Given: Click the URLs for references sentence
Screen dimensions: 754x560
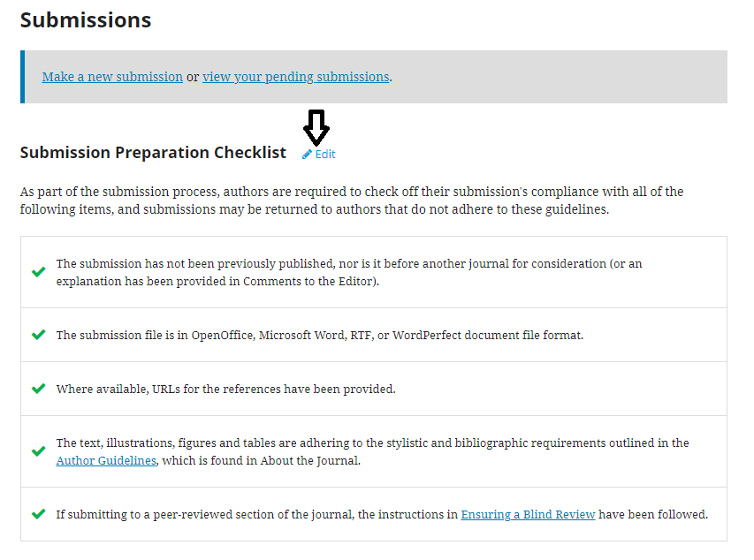Looking at the screenshot, I should [226, 389].
